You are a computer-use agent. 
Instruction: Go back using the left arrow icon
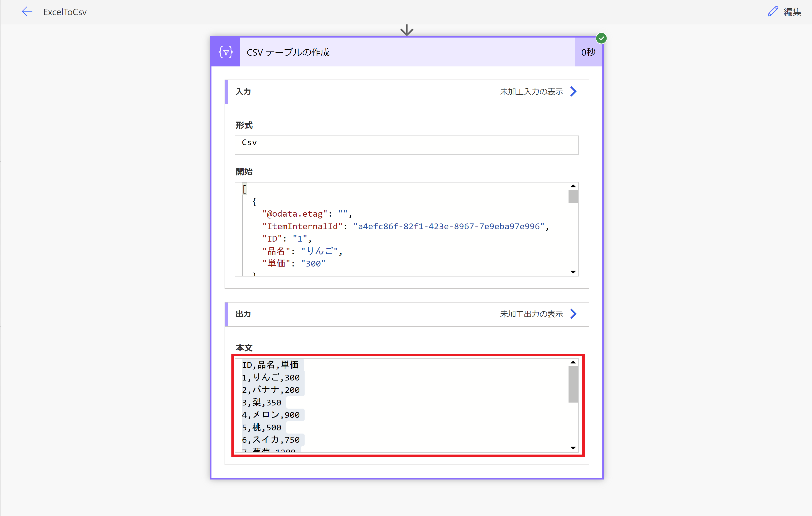point(27,12)
